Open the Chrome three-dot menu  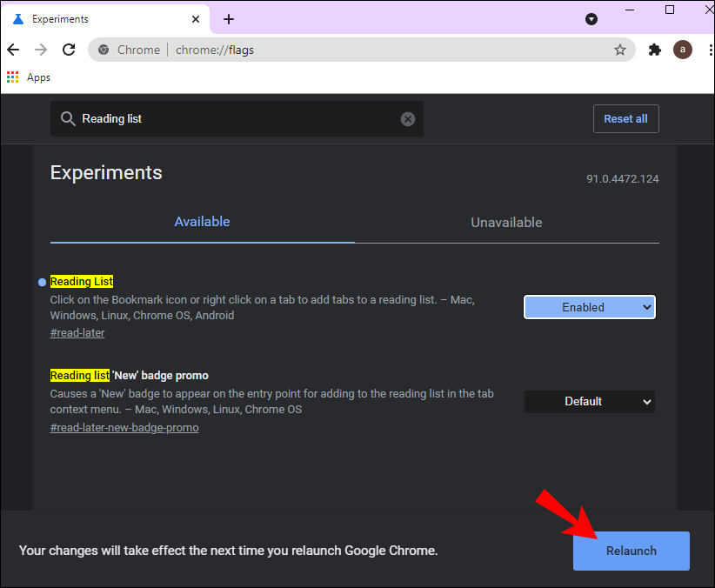coord(705,50)
